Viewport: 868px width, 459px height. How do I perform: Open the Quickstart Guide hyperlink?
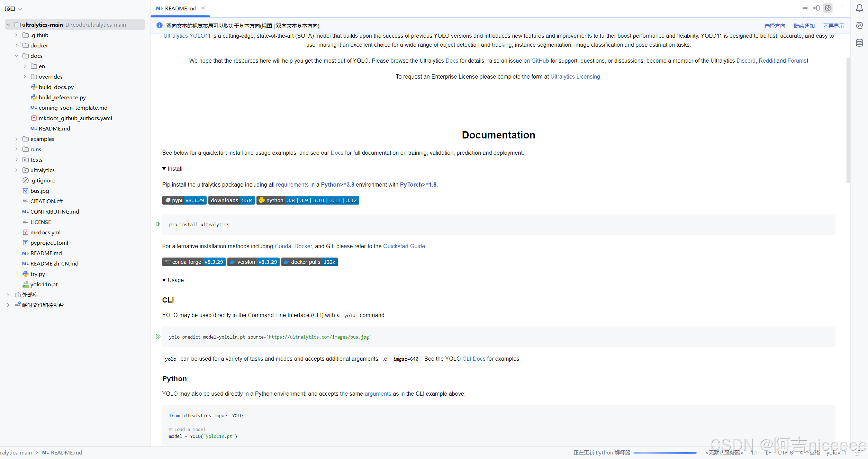coord(404,246)
